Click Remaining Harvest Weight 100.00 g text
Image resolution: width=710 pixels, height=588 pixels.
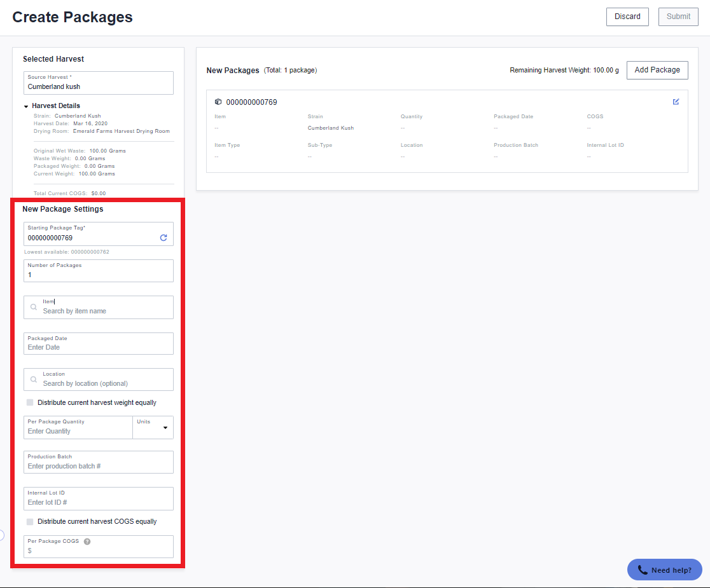click(x=564, y=70)
